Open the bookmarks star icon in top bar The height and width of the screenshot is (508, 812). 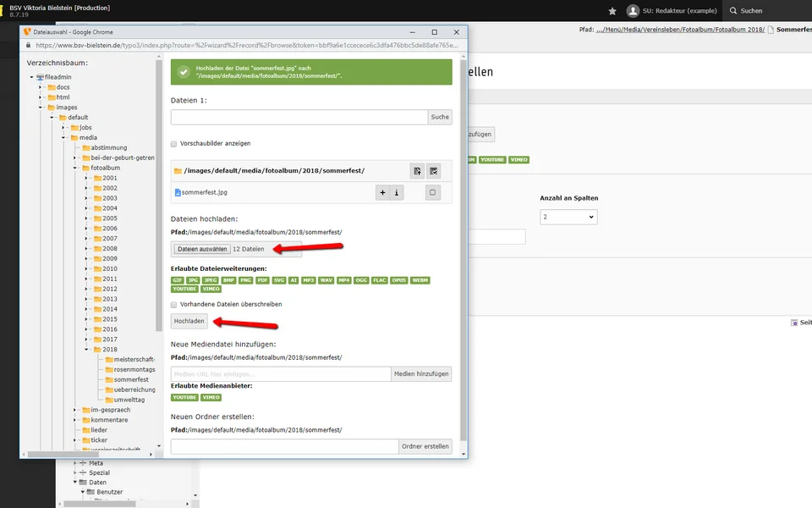[x=612, y=11]
